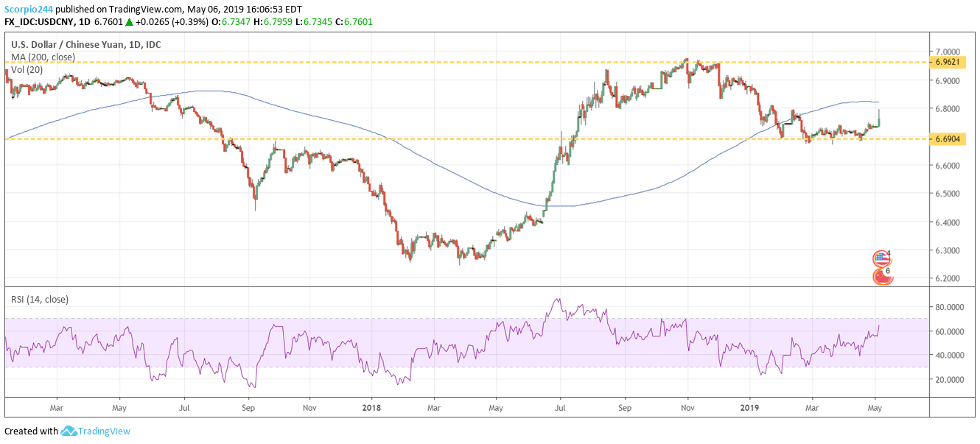Click the 80.0000 RSI axis label
Image resolution: width=980 pixels, height=444 pixels.
(951, 307)
